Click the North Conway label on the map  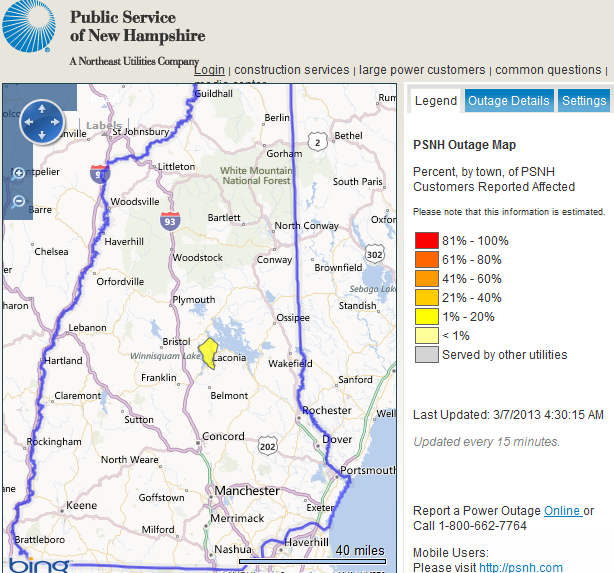pos(306,226)
